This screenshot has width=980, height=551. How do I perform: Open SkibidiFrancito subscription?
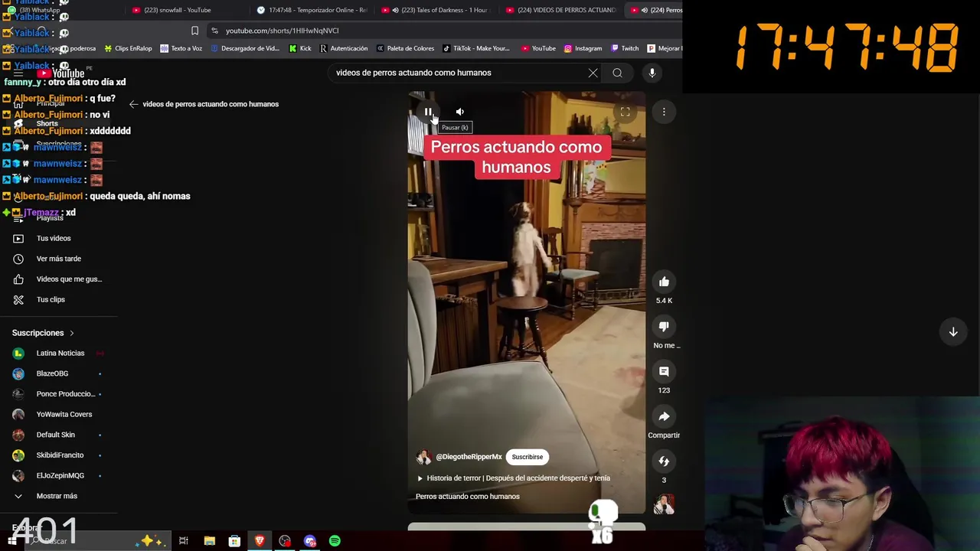point(58,455)
